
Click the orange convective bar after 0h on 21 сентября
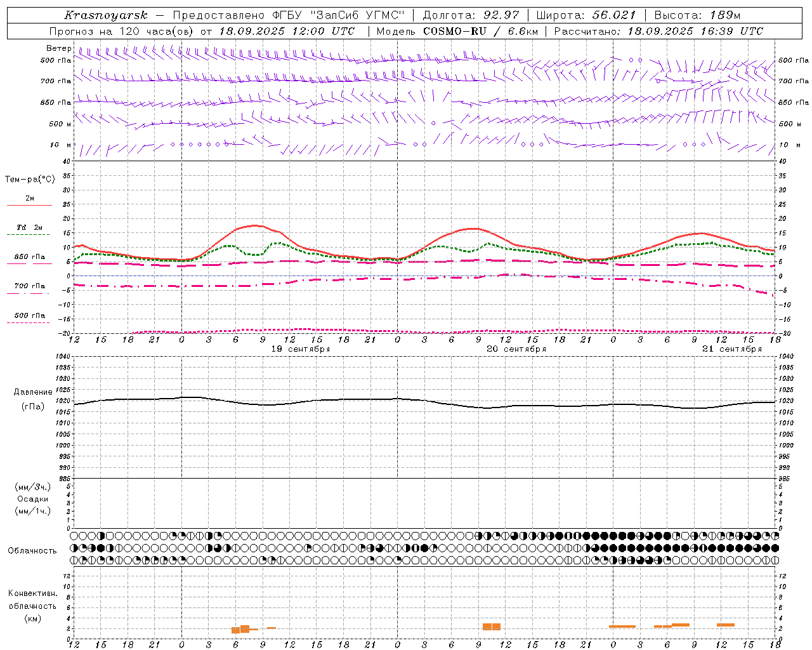tap(622, 627)
